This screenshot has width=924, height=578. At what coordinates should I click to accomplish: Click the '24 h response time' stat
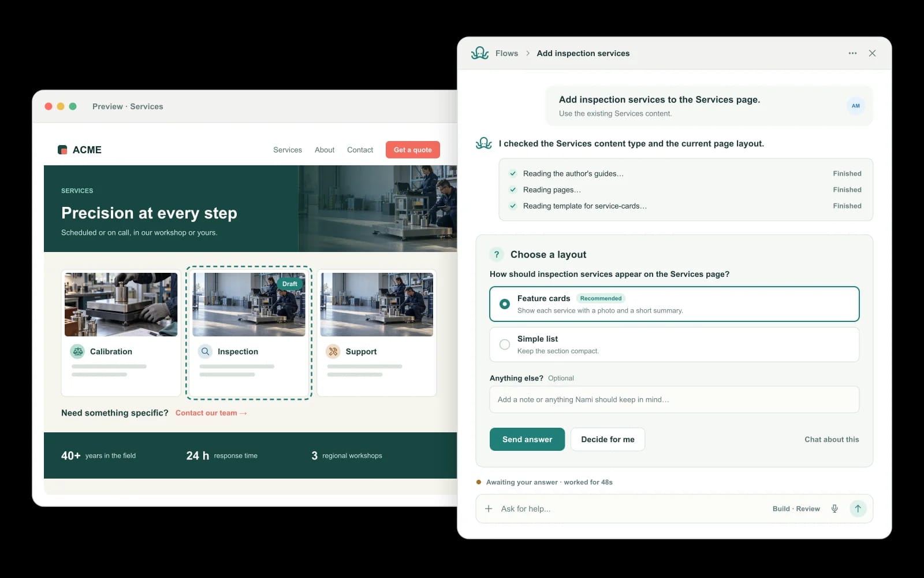click(x=222, y=455)
